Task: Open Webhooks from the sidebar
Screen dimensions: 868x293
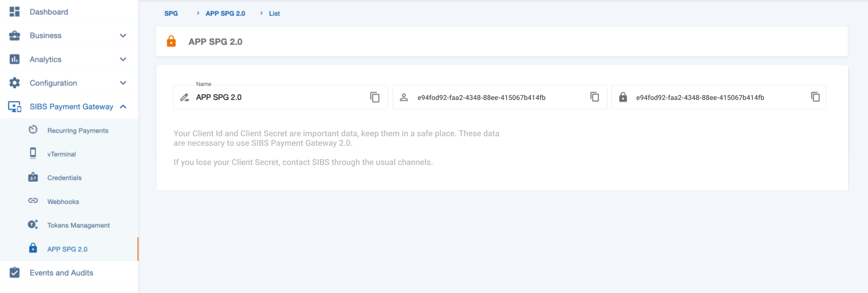Action: (63, 202)
